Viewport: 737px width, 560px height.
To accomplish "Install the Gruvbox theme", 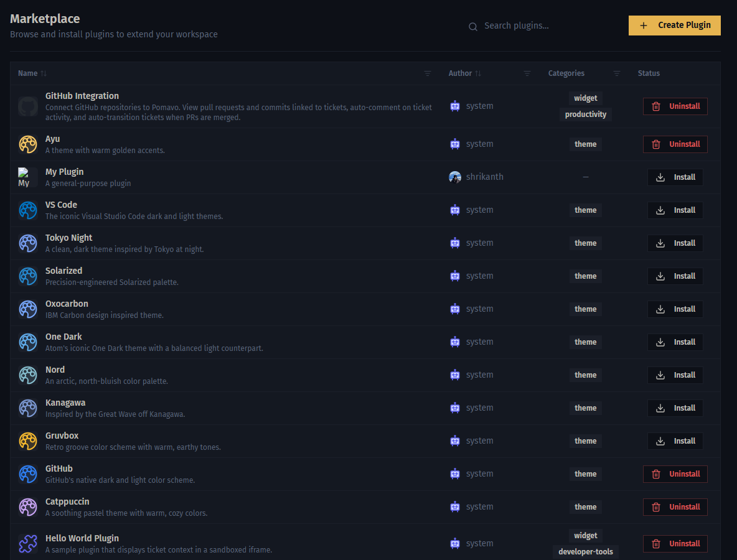I will coord(675,441).
